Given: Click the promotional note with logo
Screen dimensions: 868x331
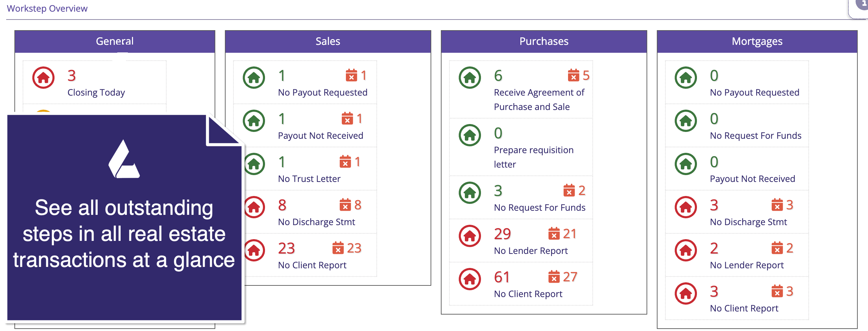Looking at the screenshot, I should click(124, 219).
